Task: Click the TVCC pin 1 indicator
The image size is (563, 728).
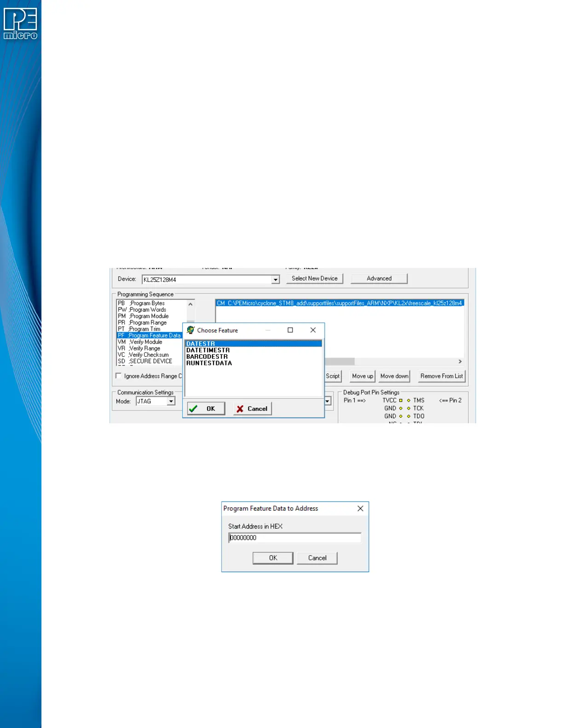Action: 401,400
